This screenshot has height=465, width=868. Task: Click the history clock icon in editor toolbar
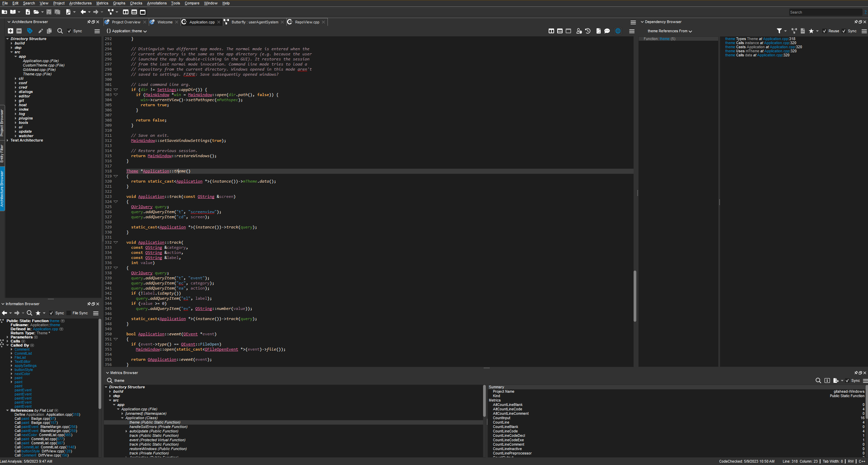pyautogui.click(x=588, y=31)
